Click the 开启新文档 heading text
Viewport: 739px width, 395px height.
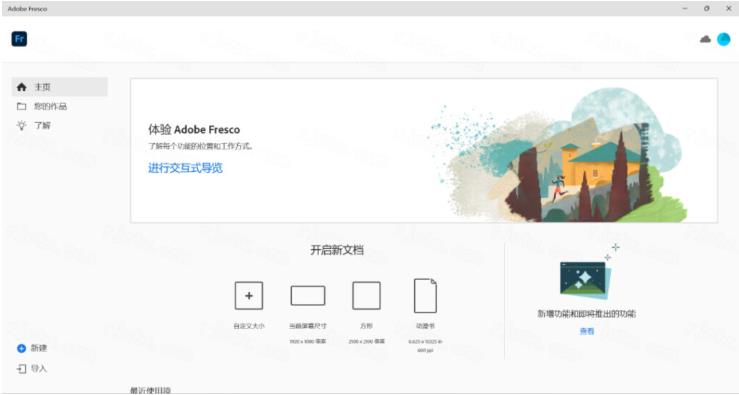[337, 250]
